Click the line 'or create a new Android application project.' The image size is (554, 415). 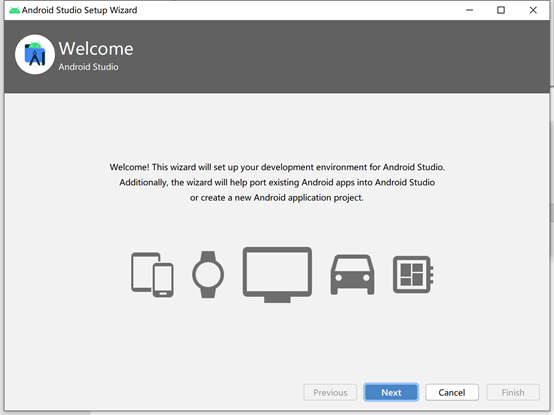[x=277, y=198]
